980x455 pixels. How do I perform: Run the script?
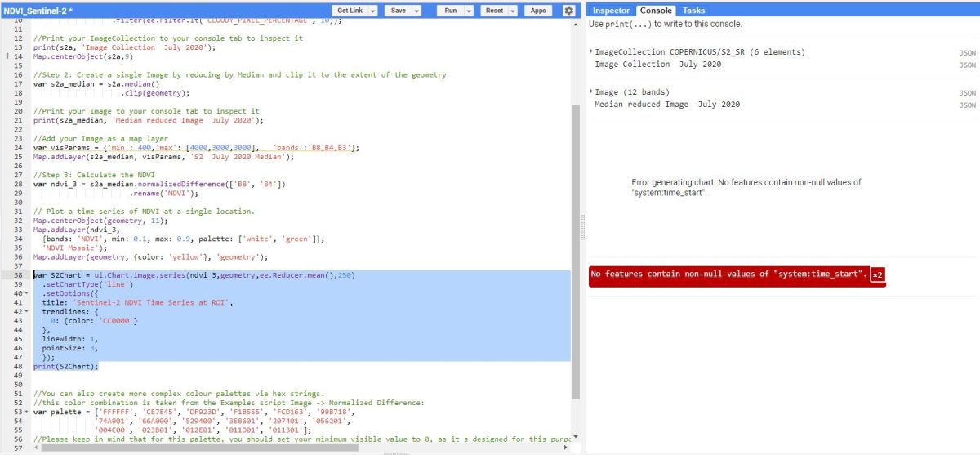tap(450, 11)
